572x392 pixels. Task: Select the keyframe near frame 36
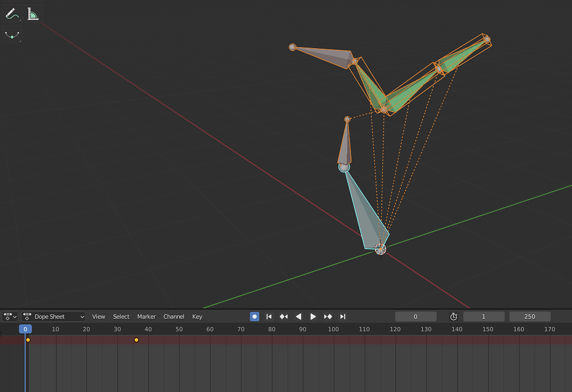137,340
